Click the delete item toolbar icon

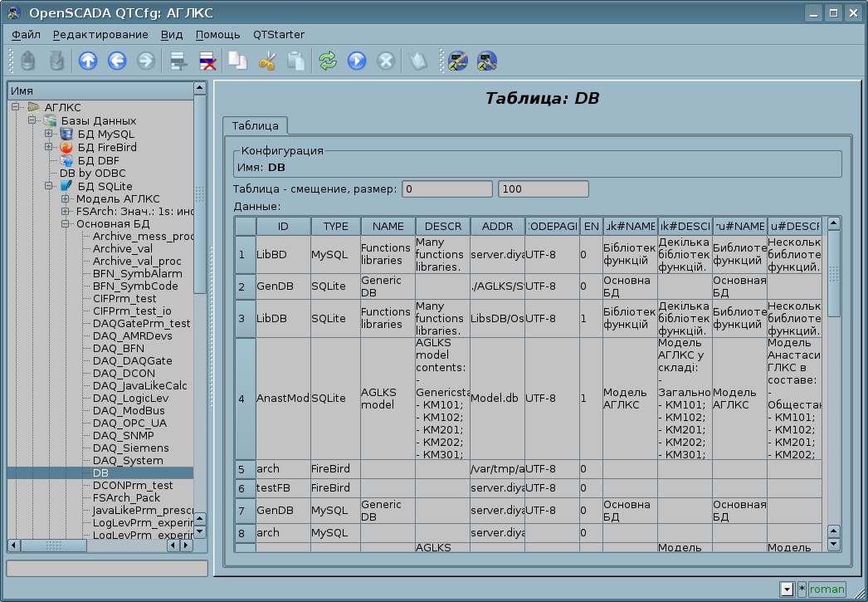(x=207, y=61)
